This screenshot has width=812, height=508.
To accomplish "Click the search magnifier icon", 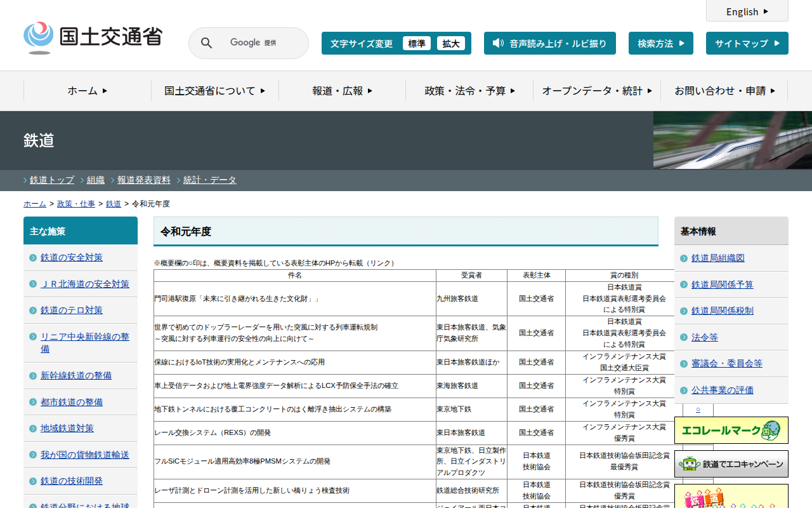I will [206, 43].
